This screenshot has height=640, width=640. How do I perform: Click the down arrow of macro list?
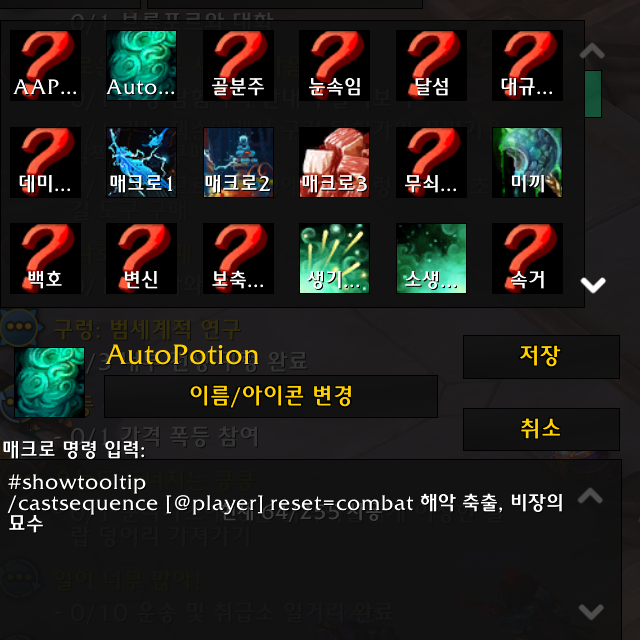[593, 285]
